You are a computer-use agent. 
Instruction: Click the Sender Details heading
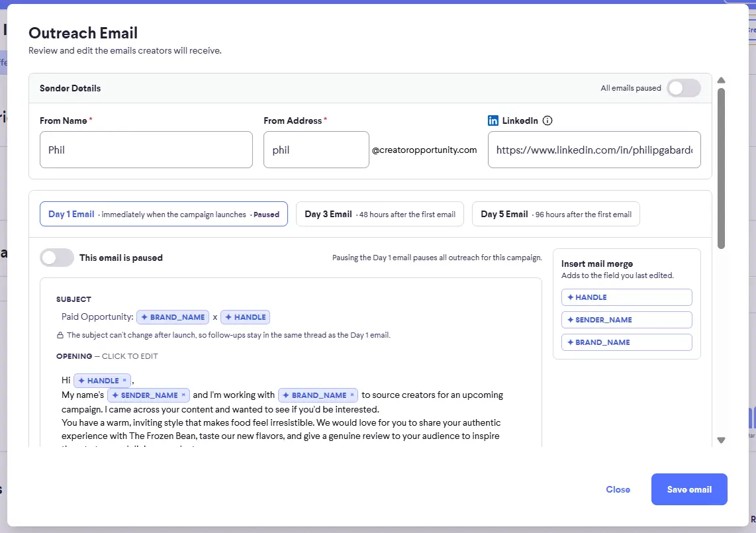click(x=70, y=88)
